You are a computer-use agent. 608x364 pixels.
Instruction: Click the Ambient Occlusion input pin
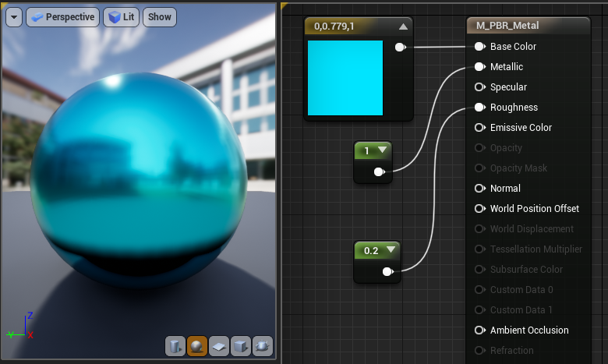point(480,330)
